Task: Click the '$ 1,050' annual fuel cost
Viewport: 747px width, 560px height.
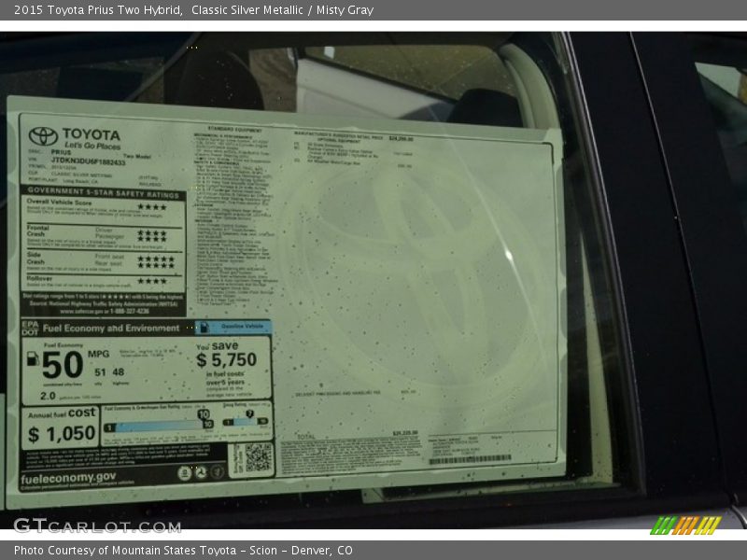Action: coord(62,434)
